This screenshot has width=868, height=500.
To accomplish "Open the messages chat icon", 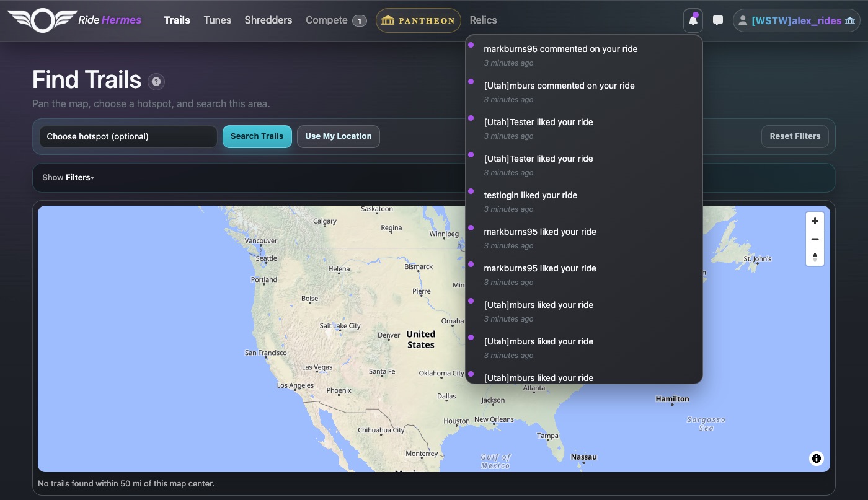I will pos(718,20).
